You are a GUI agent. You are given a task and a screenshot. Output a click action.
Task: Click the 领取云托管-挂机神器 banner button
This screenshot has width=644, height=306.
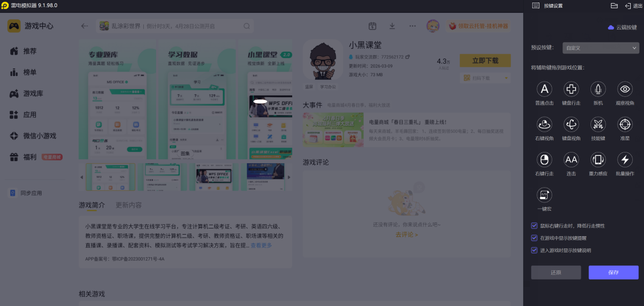pos(478,26)
